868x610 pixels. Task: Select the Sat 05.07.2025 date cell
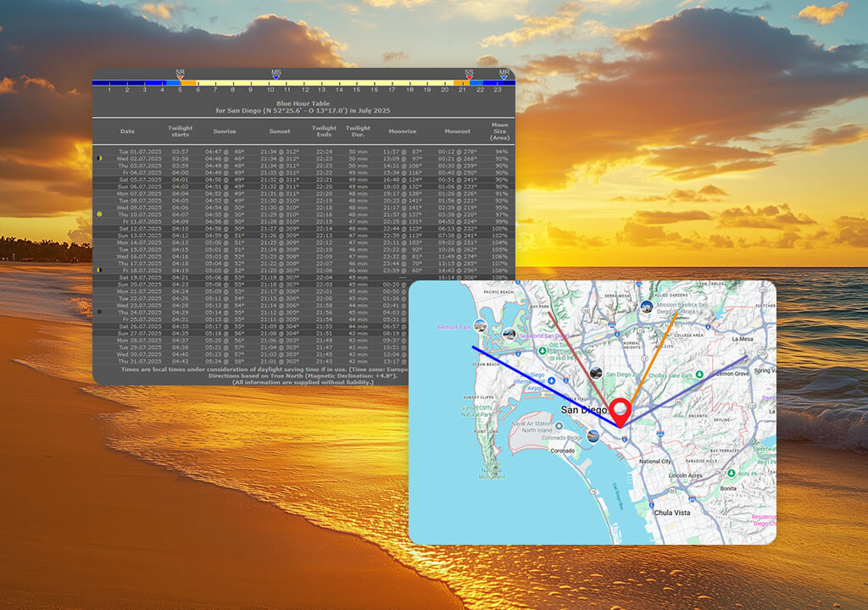[141, 180]
